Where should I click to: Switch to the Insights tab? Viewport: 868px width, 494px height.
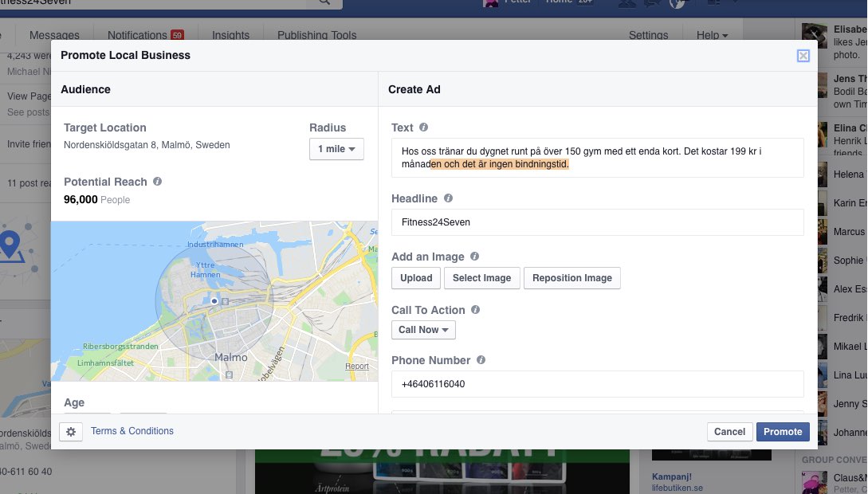coord(230,35)
